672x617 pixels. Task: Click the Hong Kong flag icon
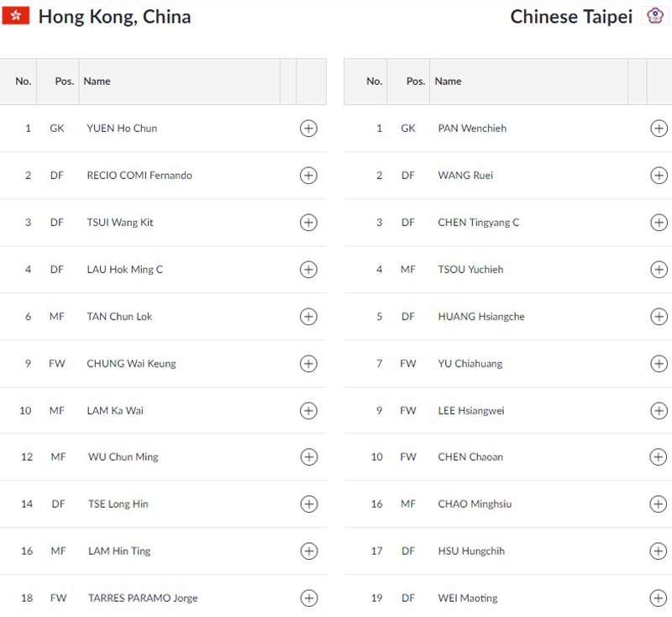point(16,16)
